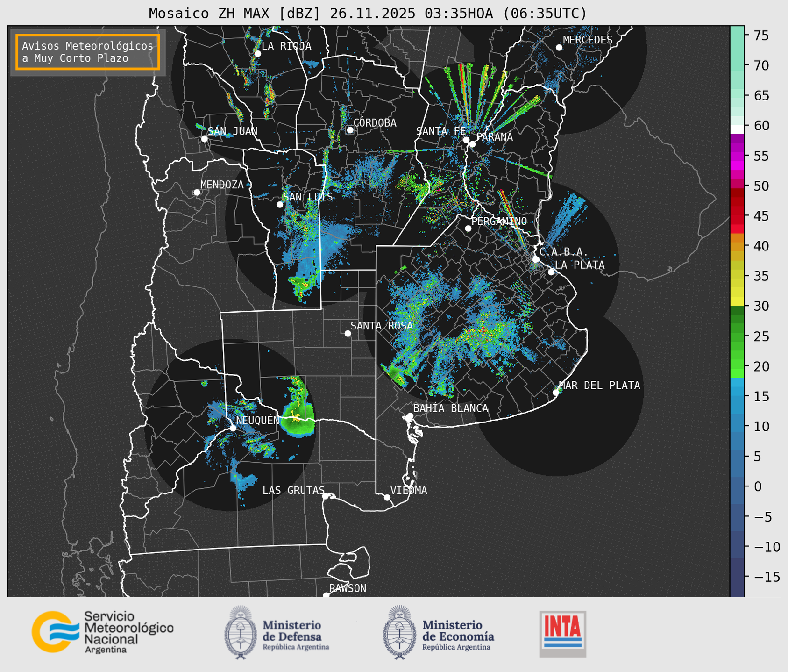The width and height of the screenshot is (788, 672).
Task: Click the MERCEDES city dot
Action: click(x=559, y=47)
